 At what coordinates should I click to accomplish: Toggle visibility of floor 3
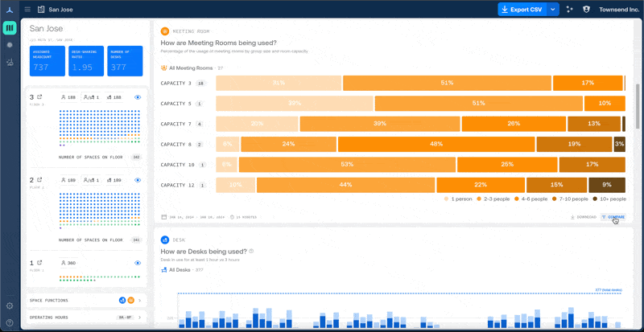pos(138,97)
